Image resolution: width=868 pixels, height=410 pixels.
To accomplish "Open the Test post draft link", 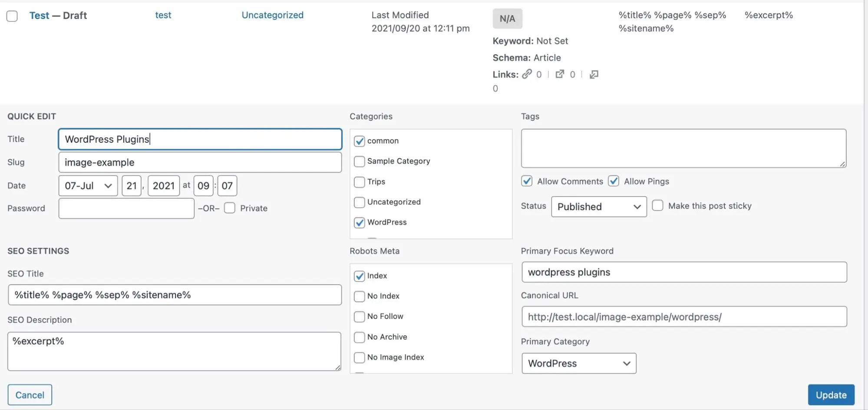I will pos(39,15).
